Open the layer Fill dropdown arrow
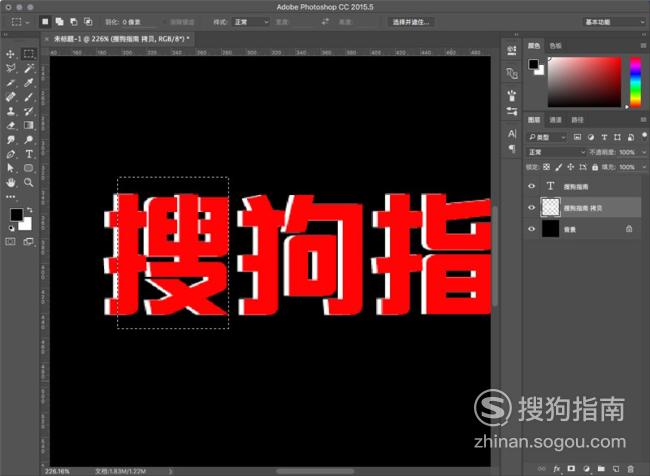650x476 pixels. pos(643,167)
